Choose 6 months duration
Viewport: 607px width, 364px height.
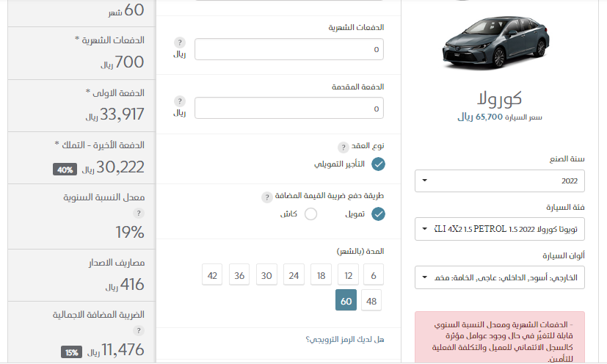point(373,275)
